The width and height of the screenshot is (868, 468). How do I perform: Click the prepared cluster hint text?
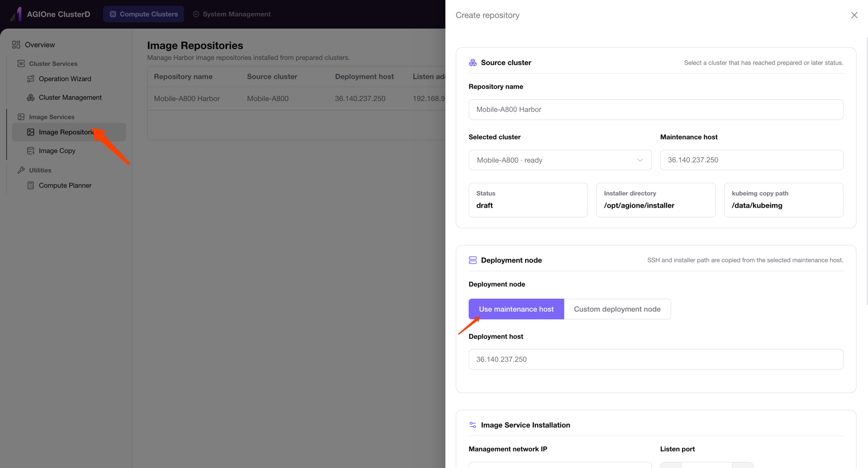(x=763, y=63)
